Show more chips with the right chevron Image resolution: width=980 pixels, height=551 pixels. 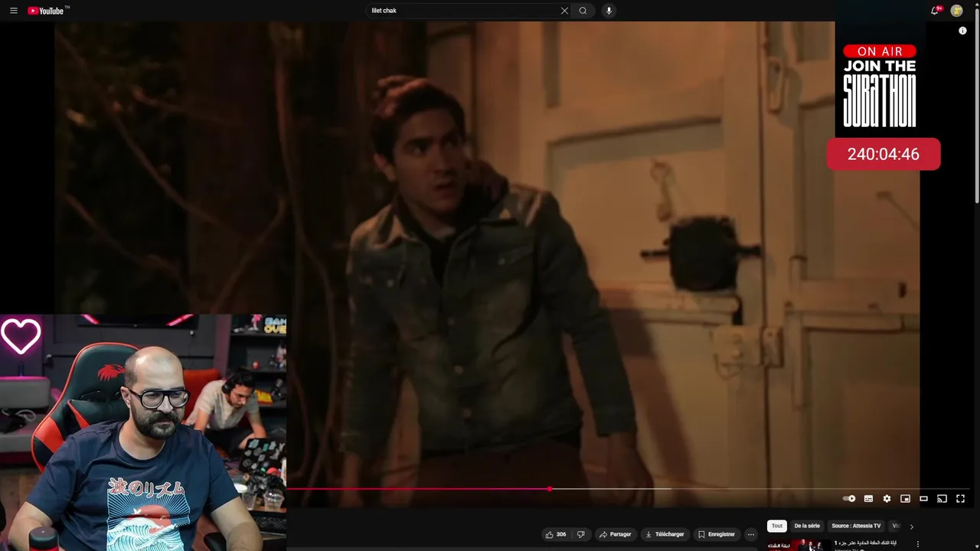tap(911, 527)
